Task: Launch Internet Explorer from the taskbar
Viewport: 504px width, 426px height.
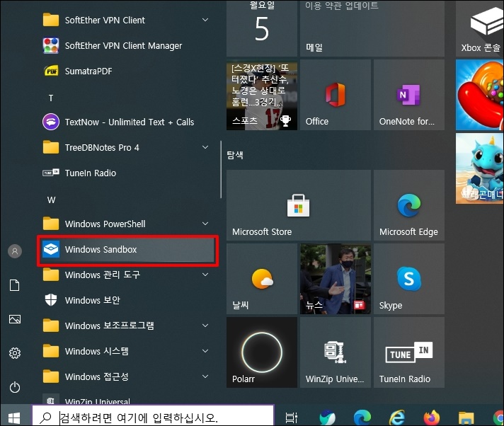Action: (397, 418)
